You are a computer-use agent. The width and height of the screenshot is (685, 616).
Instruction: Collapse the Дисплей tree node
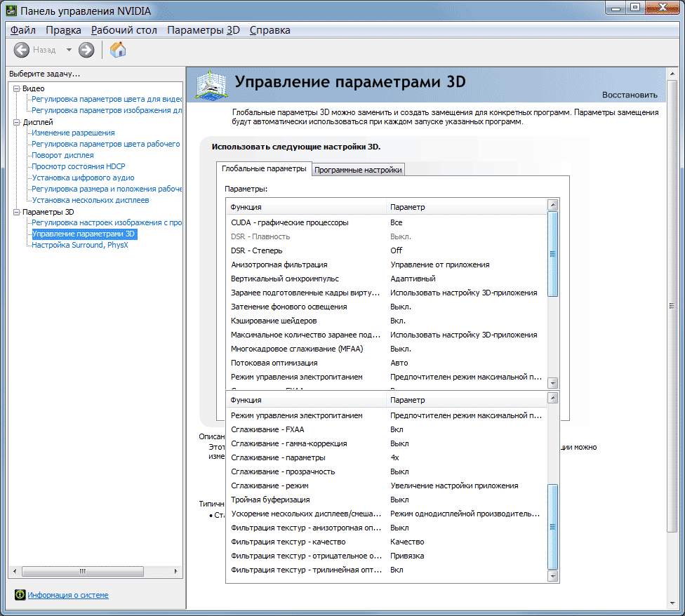[x=17, y=122]
